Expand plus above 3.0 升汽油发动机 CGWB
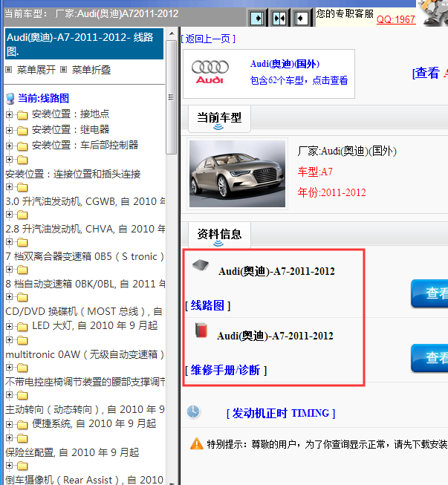Screen dimensions: 448x485 pos(9,187)
